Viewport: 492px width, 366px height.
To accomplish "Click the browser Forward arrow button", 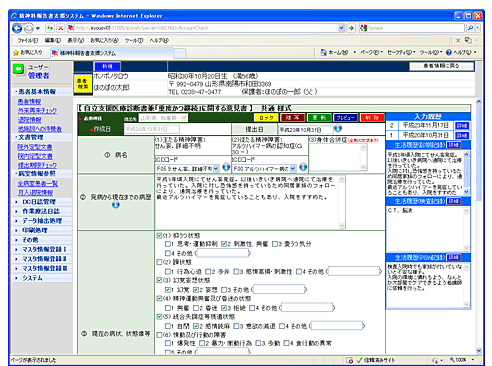I will [29, 28].
